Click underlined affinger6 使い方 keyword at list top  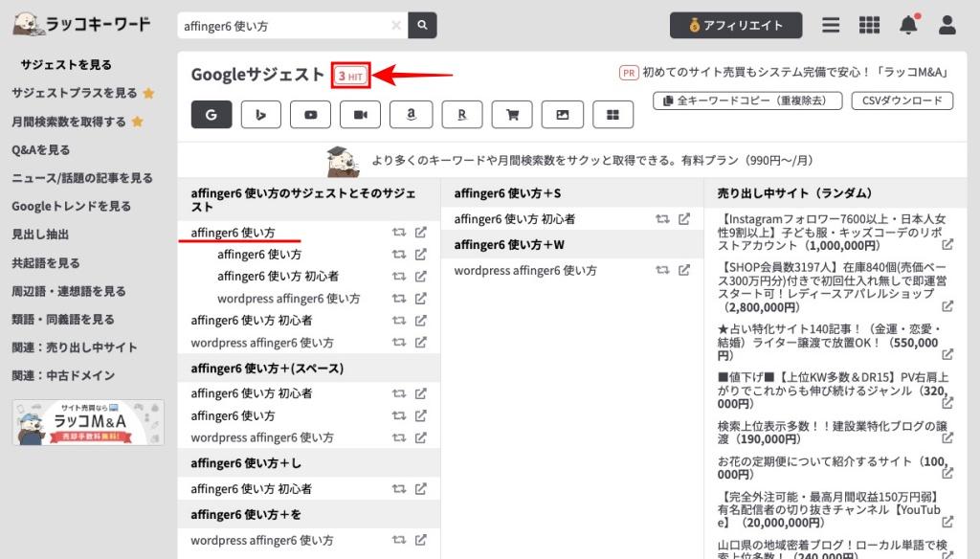click(x=233, y=233)
